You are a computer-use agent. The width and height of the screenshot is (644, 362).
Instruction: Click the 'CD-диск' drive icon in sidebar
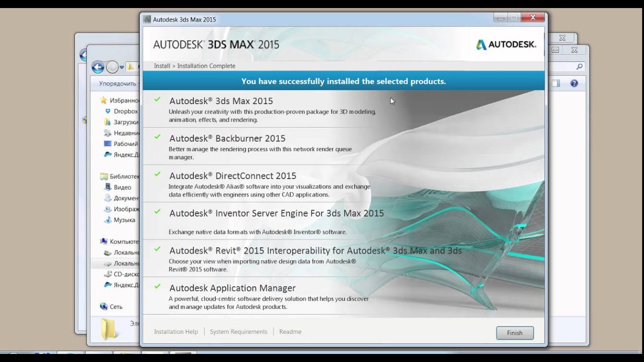[108, 275]
